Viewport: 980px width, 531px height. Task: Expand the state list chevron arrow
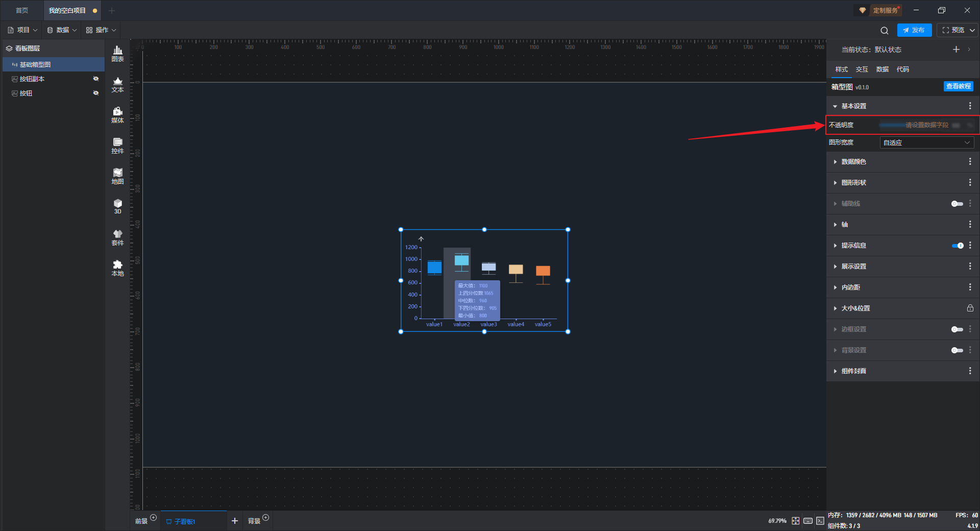(x=969, y=50)
